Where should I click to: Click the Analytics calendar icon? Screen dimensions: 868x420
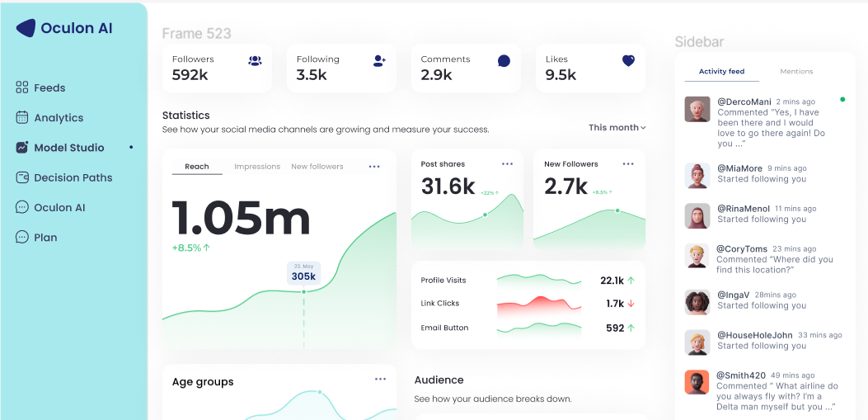click(22, 118)
